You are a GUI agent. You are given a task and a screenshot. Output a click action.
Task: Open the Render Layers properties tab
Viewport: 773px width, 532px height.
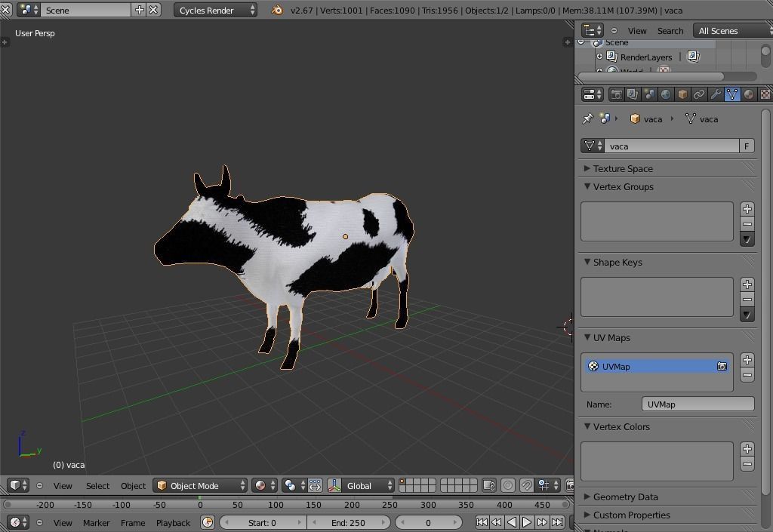click(x=633, y=94)
